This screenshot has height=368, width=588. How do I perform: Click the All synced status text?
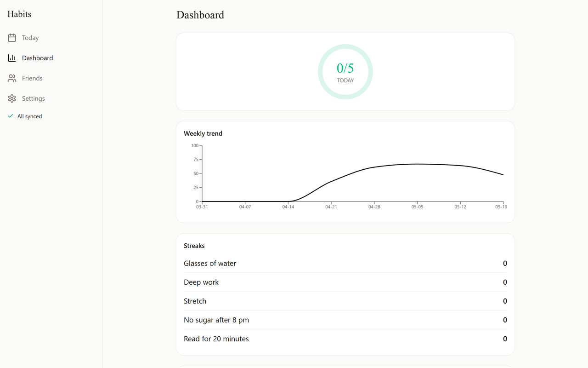[30, 116]
